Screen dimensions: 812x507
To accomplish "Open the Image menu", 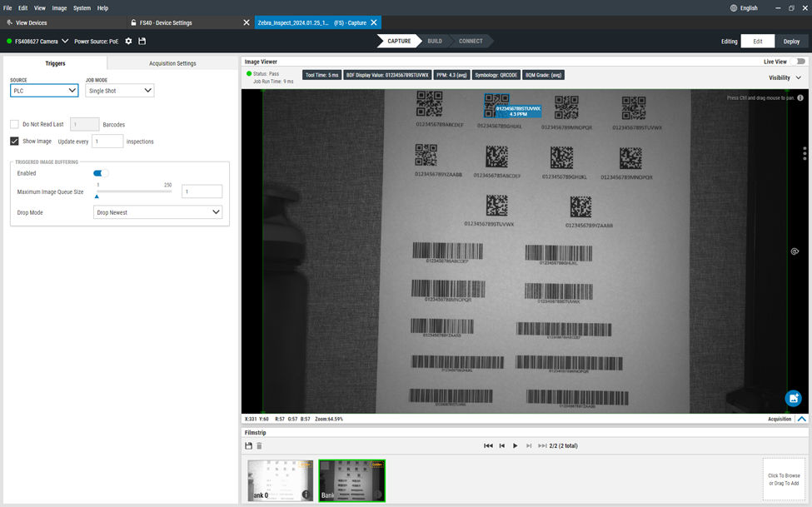I will [60, 7].
